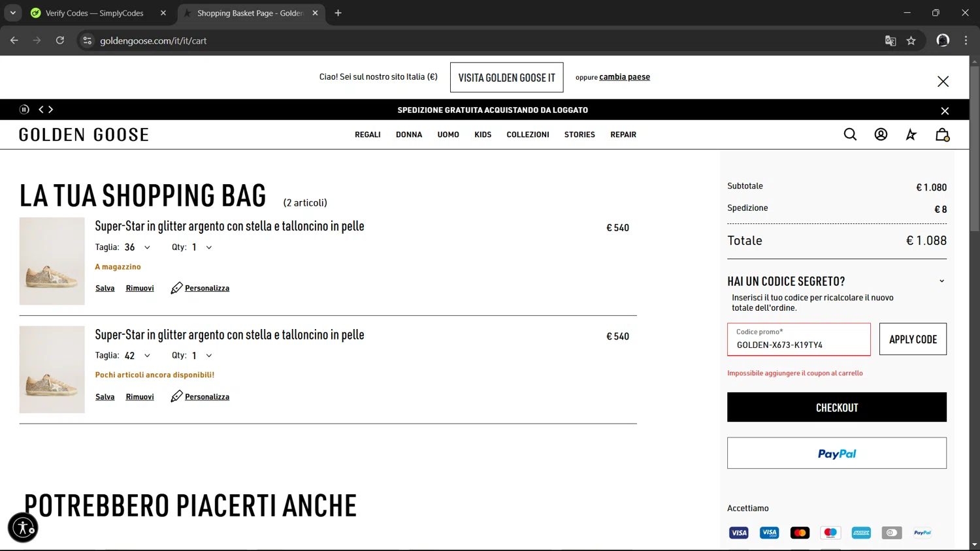
Task: Close the black promo banner
Action: (945, 110)
